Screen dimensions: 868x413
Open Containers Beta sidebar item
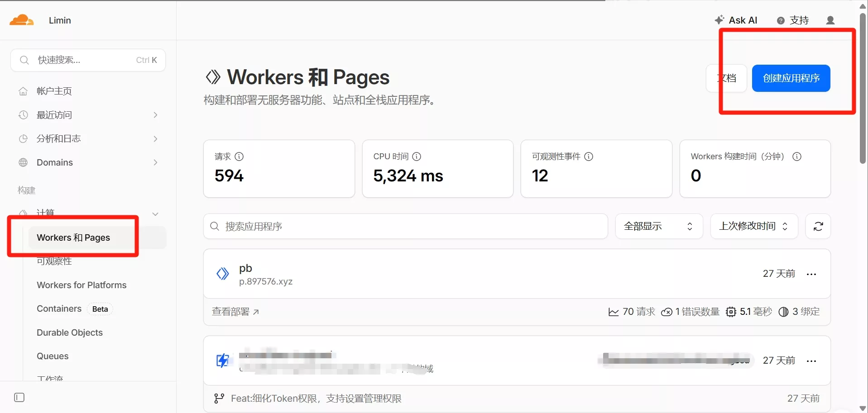[x=74, y=309]
